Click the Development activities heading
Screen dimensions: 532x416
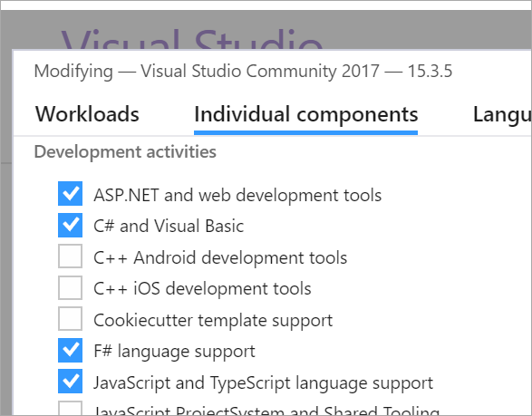125,151
